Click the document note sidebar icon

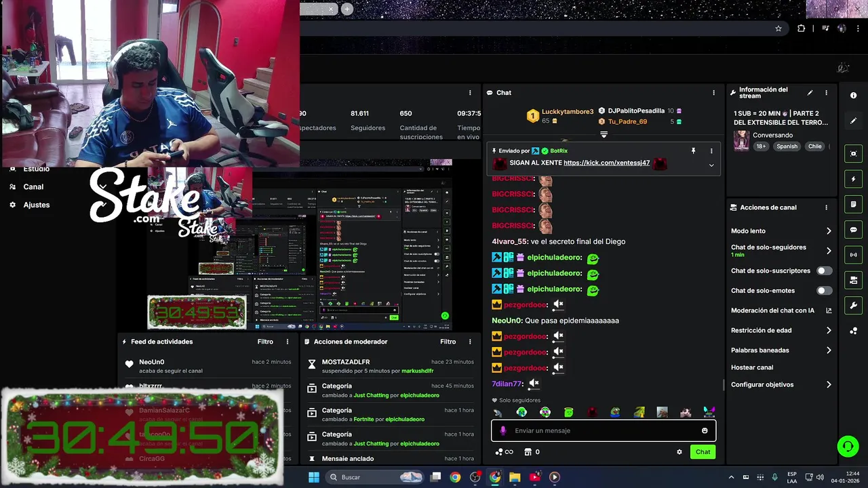point(853,204)
